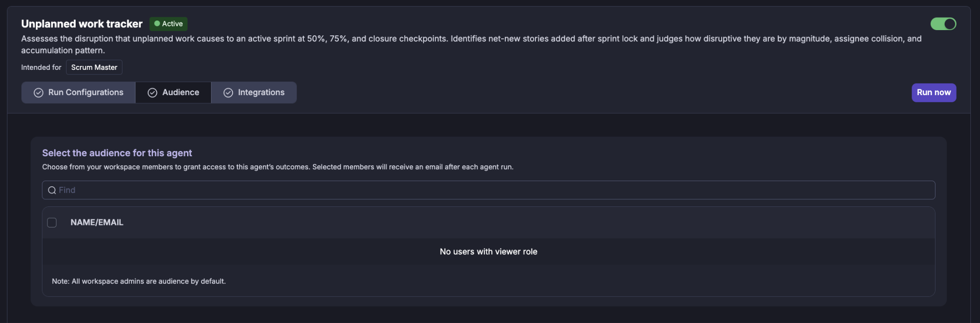Click the magnifier icon in the Find box
The width and height of the screenshot is (980, 323).
52,190
